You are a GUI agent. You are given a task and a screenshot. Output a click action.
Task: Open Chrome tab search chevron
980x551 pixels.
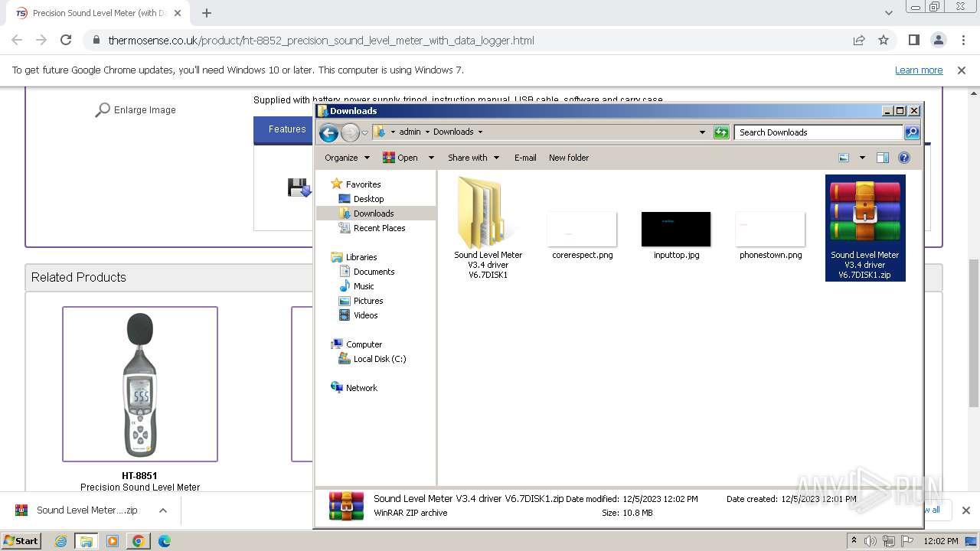888,13
